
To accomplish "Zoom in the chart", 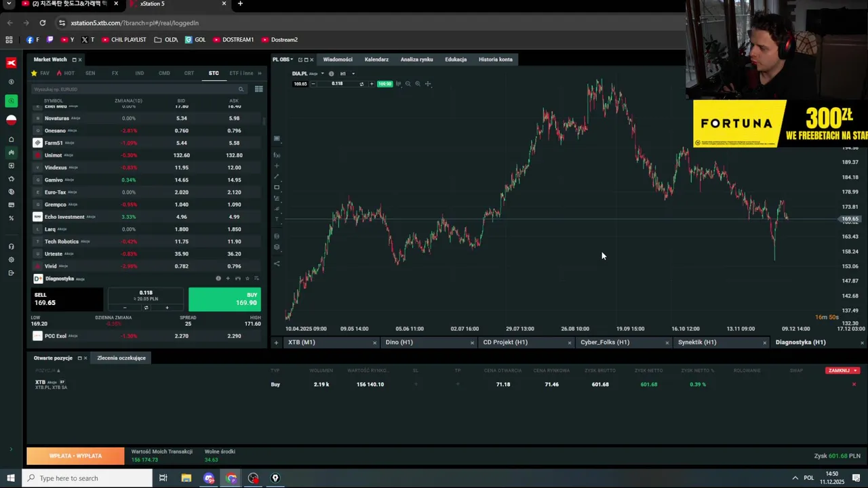I will point(418,84).
